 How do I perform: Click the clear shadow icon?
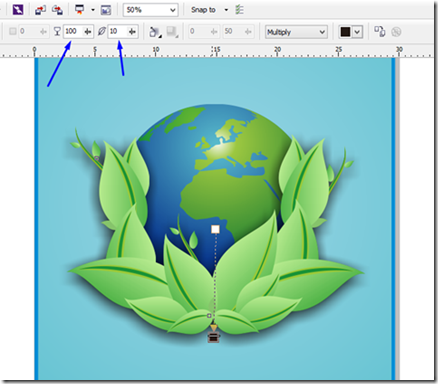pos(396,32)
